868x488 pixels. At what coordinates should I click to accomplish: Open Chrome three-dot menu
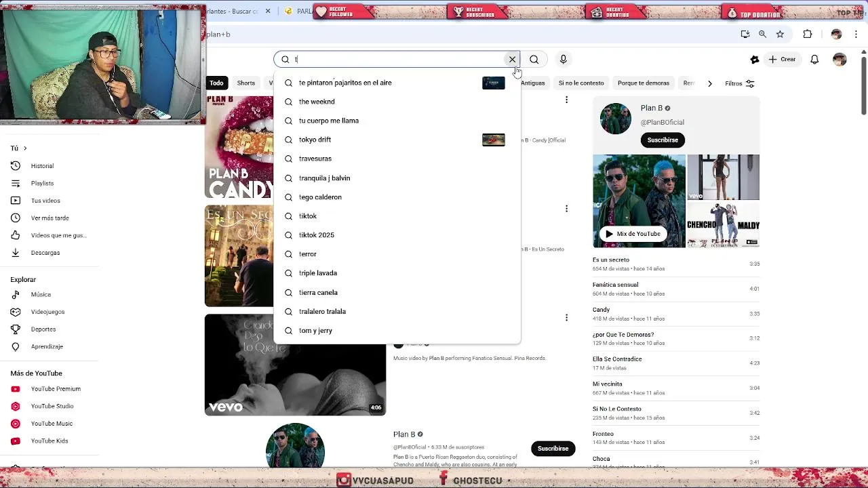pos(857,34)
